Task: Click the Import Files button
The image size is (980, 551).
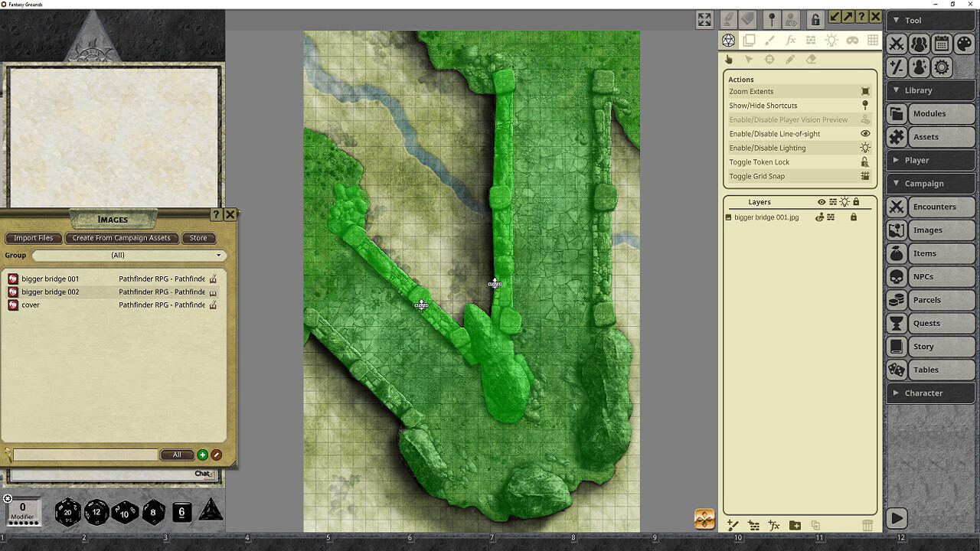Action: tap(33, 238)
